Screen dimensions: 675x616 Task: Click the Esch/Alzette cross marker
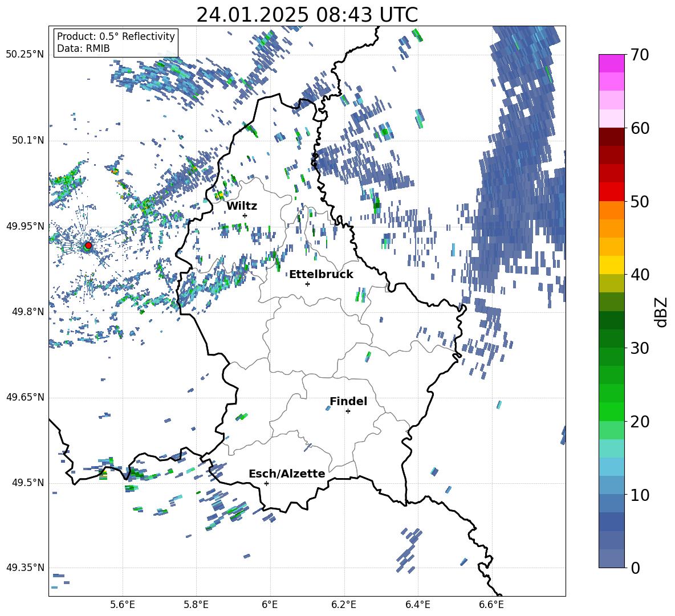coord(266,483)
